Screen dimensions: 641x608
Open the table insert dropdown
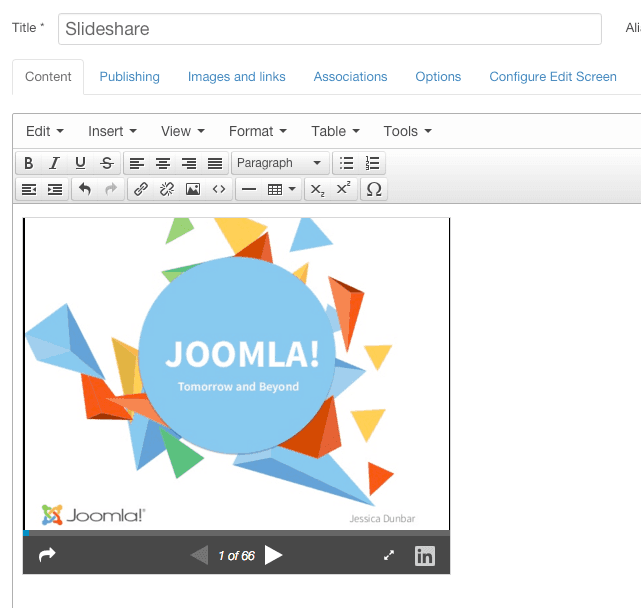click(x=282, y=189)
